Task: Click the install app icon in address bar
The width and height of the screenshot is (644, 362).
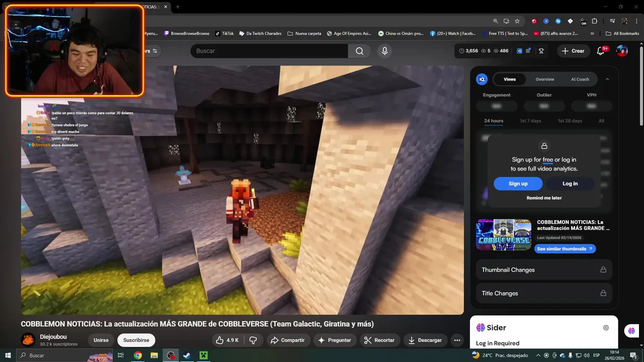Action: [x=506, y=21]
